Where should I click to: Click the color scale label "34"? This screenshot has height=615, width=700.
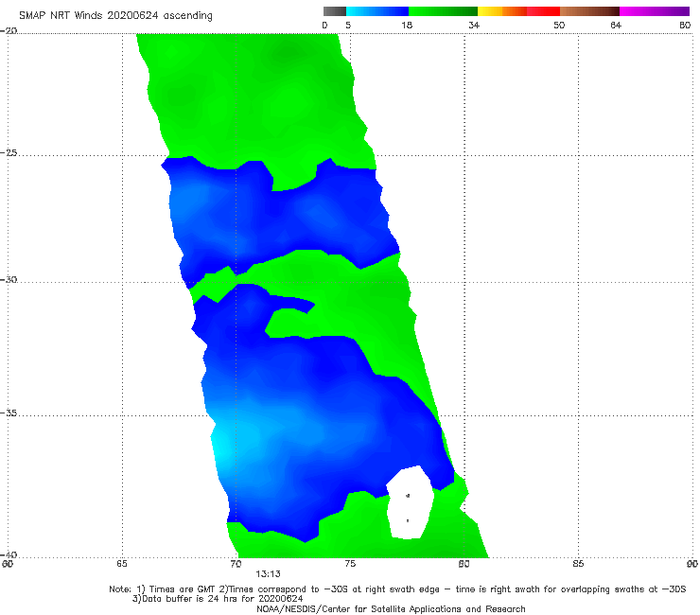click(474, 25)
